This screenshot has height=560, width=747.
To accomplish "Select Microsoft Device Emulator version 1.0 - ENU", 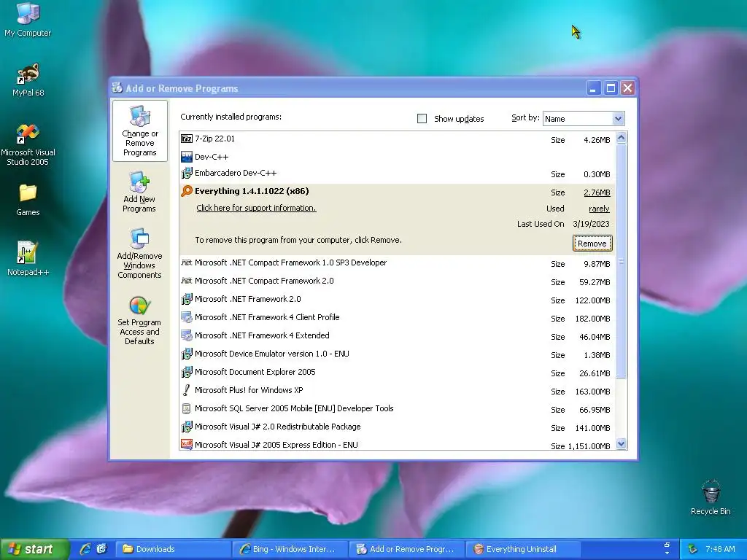I will 398,354.
